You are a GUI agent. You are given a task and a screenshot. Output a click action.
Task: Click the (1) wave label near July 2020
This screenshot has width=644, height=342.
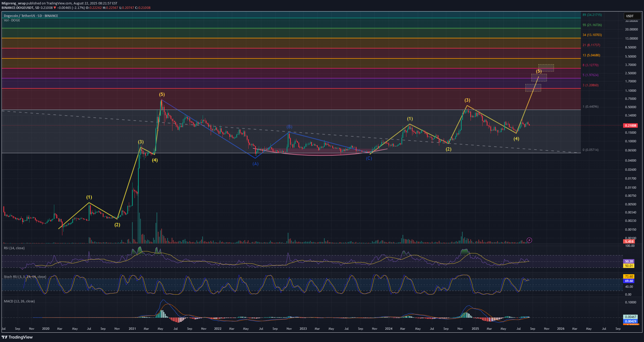[x=89, y=197]
